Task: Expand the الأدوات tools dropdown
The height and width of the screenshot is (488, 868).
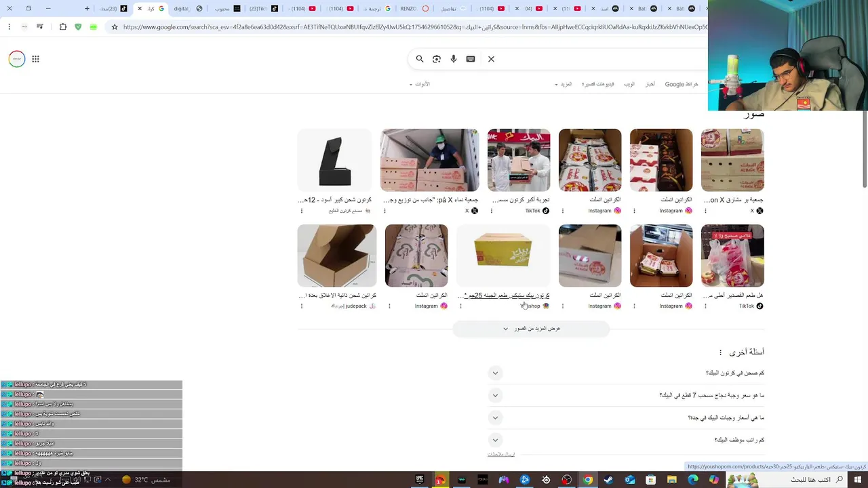Action: 420,84
